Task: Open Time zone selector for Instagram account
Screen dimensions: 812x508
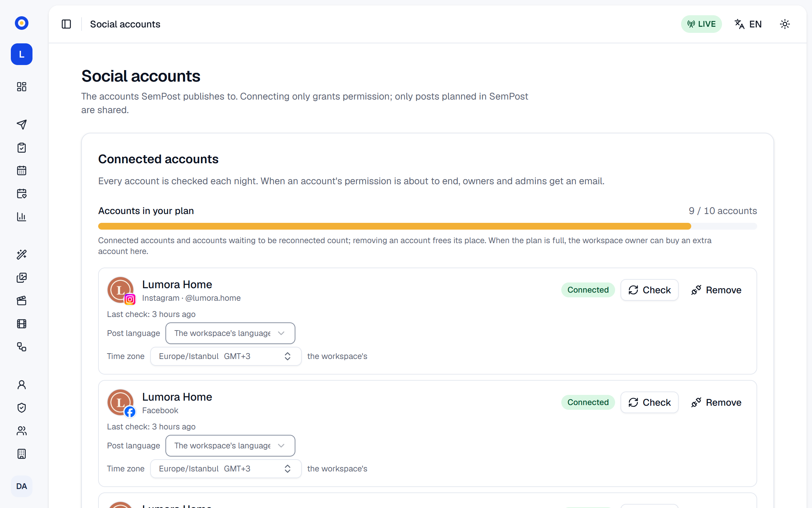Action: [x=226, y=356]
